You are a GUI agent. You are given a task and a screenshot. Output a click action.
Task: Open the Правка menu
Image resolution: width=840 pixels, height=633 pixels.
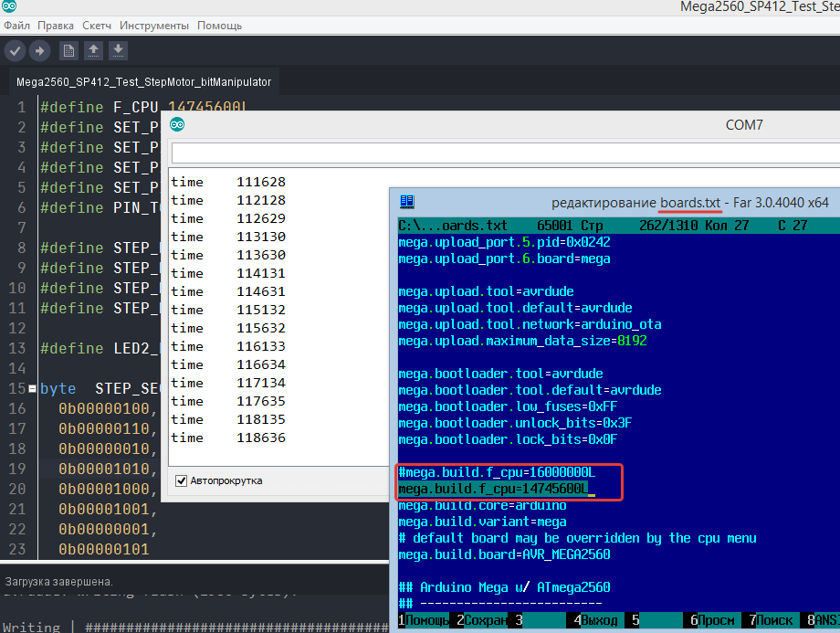[56, 26]
